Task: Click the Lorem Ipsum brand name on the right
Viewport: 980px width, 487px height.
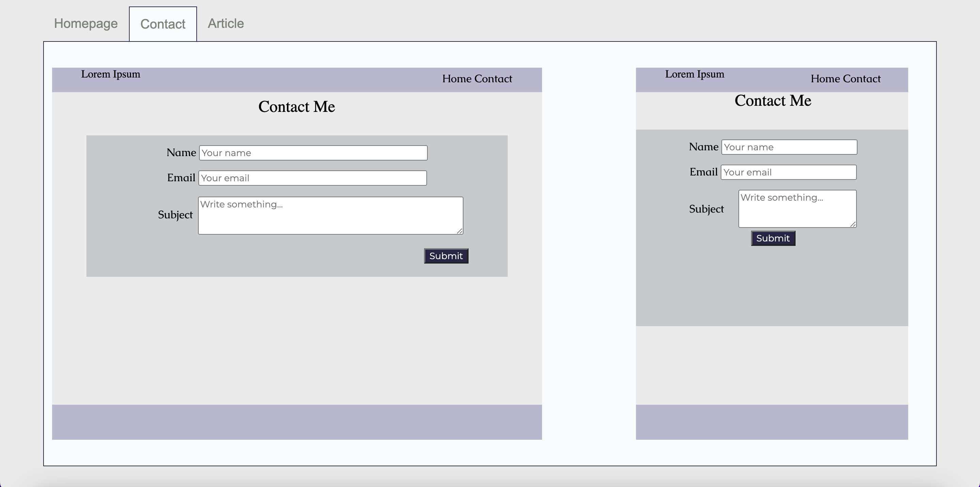Action: pyautogui.click(x=695, y=74)
